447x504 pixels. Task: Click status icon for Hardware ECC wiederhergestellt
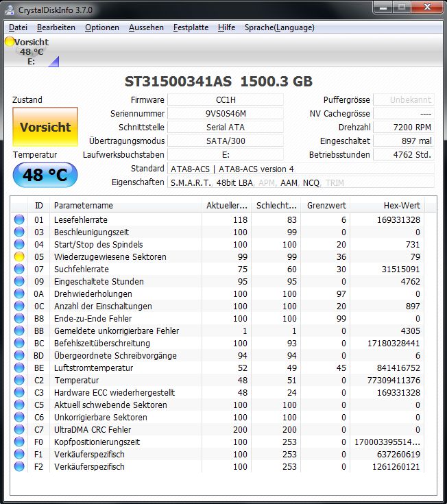coord(19,392)
